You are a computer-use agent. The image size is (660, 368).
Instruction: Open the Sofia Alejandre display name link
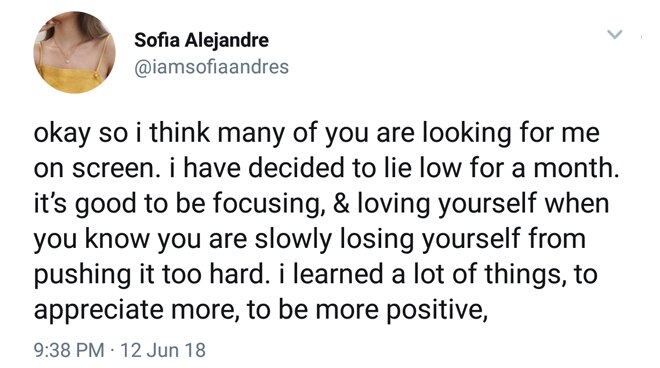[x=201, y=41]
